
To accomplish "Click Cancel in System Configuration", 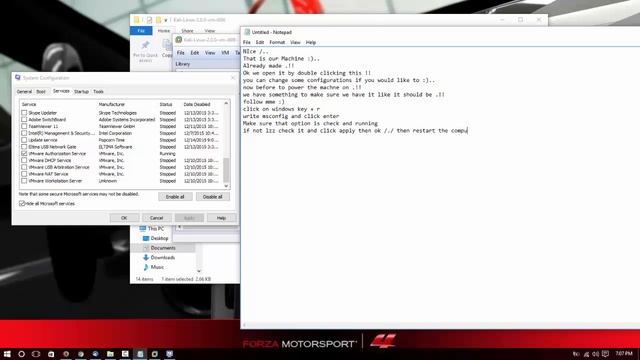I will point(156,218).
